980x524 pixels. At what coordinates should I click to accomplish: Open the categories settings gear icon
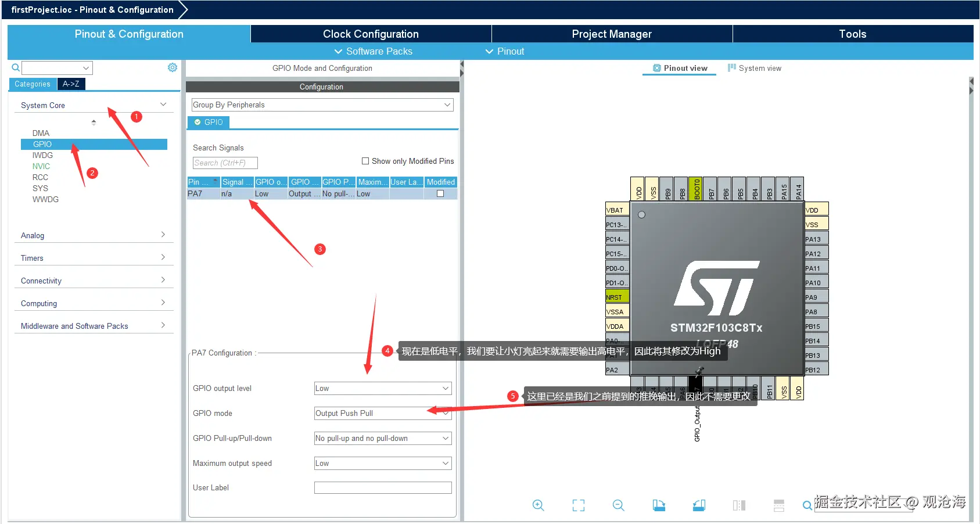click(x=173, y=67)
